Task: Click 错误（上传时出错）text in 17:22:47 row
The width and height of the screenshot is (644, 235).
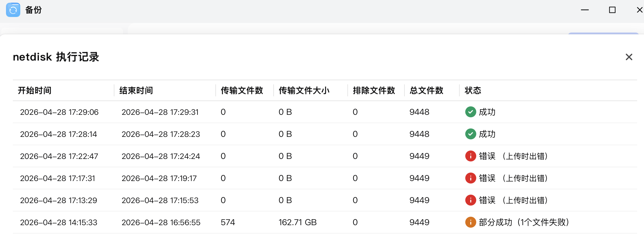Action: tap(513, 156)
